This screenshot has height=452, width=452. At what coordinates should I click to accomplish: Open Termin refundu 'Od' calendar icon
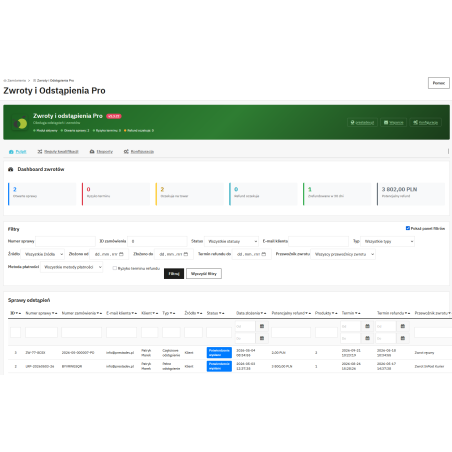pos(403,326)
